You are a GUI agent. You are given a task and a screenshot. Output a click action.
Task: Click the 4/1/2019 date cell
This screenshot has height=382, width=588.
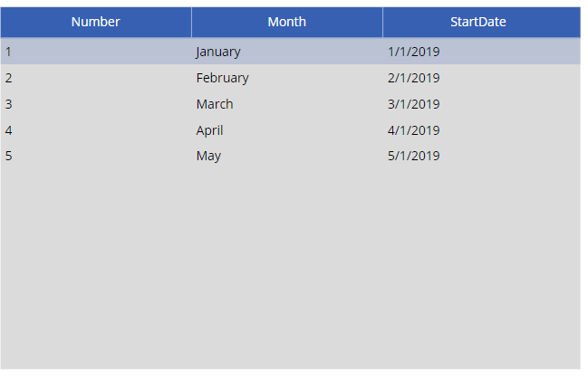pos(413,130)
